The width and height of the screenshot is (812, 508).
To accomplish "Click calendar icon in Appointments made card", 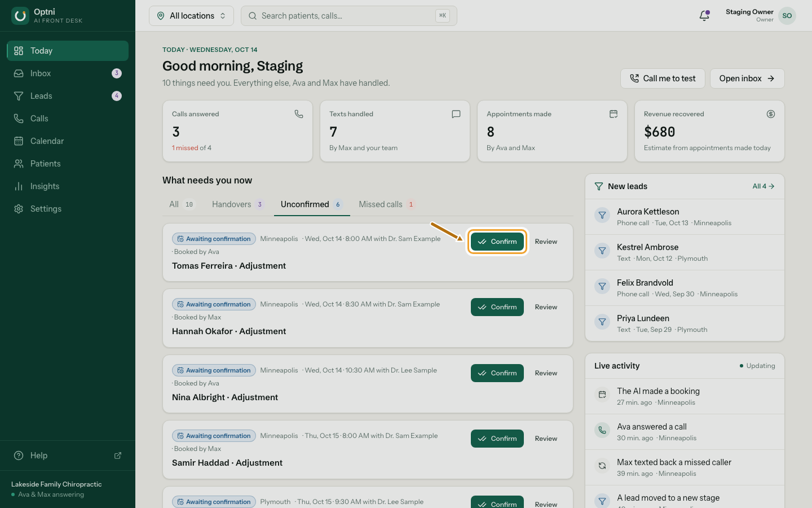I will click(614, 114).
